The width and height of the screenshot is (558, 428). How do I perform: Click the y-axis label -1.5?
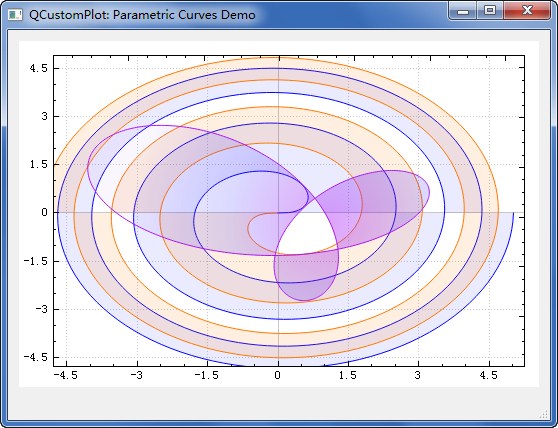pos(36,261)
